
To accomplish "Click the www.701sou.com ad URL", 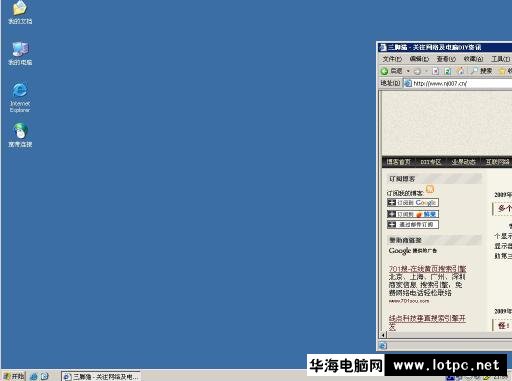I will (409, 301).
